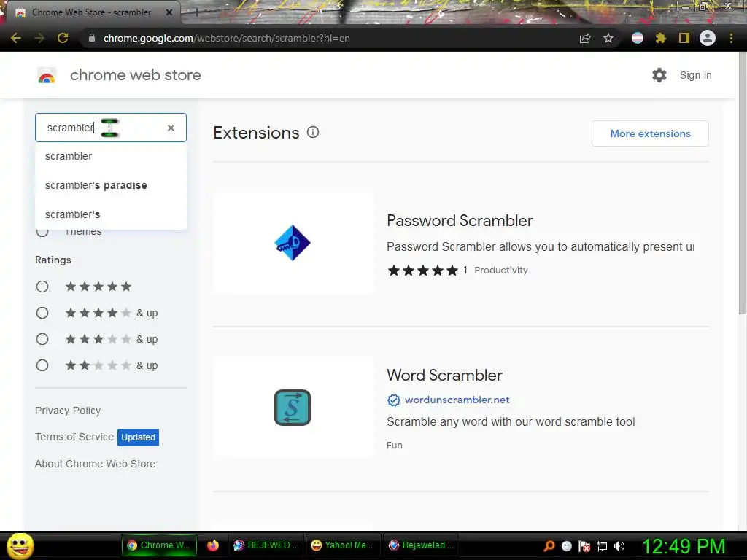Screen dimensions: 747x560
Task: Click the network tray icon
Action: pyautogui.click(x=602, y=546)
